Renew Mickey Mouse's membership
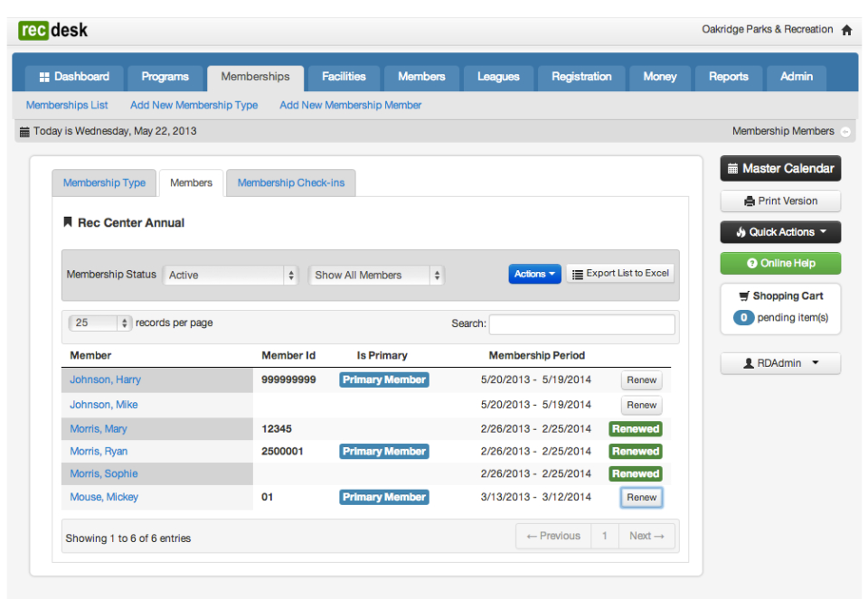 pos(641,497)
